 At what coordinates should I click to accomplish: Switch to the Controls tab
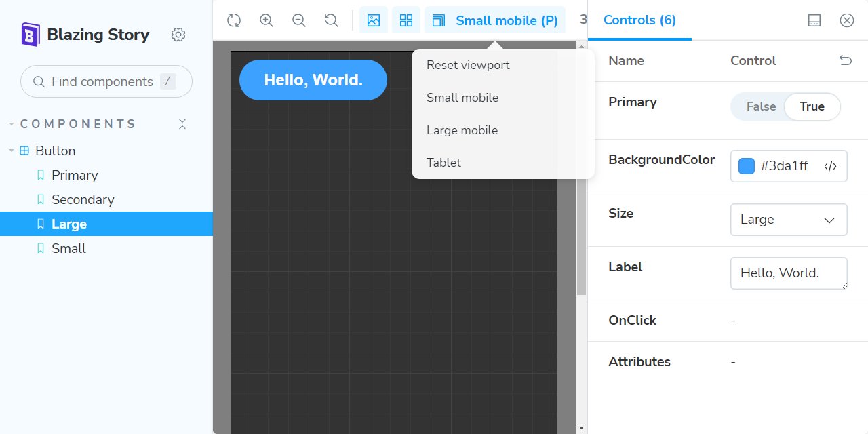pos(638,20)
